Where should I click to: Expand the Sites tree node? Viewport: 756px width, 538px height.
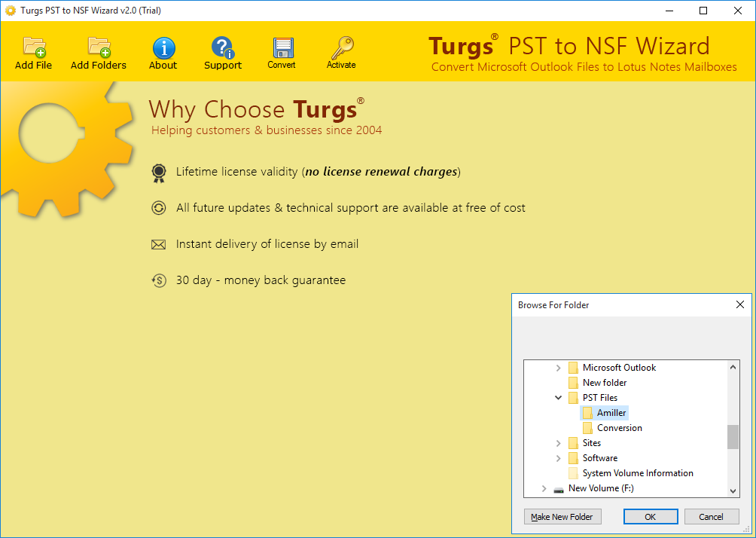pos(558,443)
